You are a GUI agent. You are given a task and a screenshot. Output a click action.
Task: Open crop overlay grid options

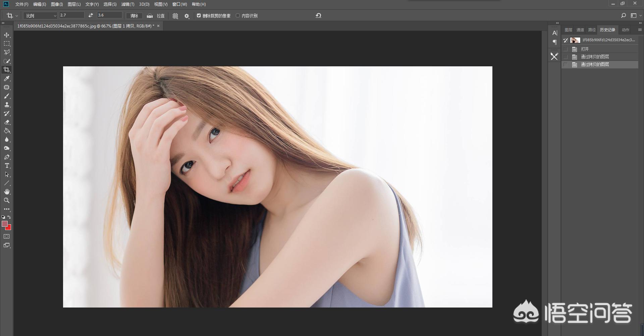point(175,16)
